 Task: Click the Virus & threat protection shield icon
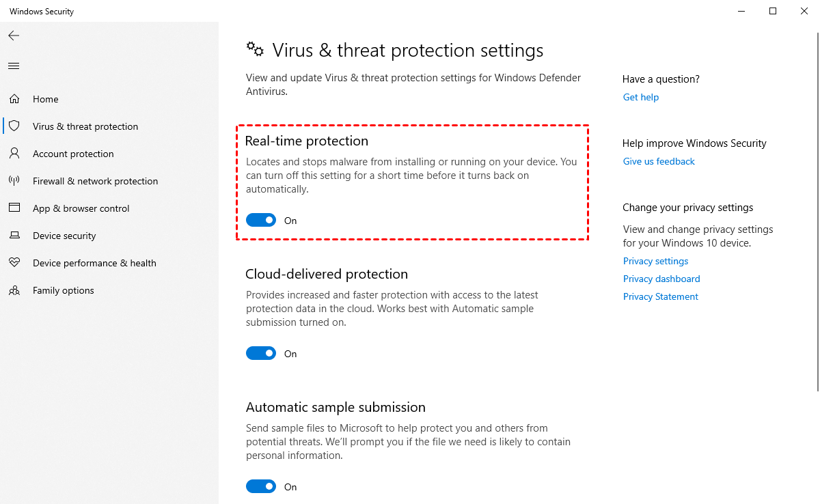point(14,126)
